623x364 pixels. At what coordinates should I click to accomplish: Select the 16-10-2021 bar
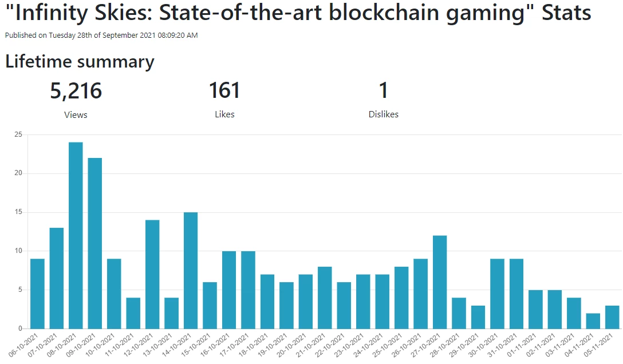coord(229,290)
